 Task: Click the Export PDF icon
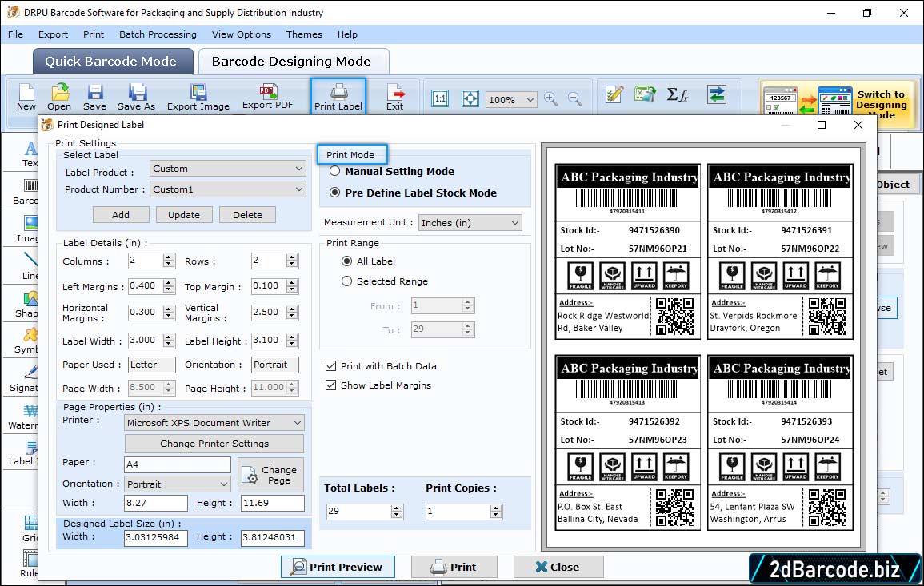click(267, 97)
